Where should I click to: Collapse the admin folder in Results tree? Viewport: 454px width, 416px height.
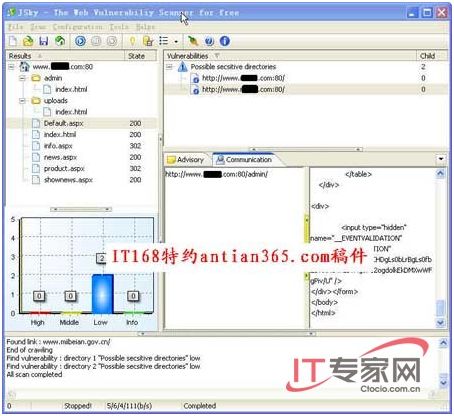[x=22, y=78]
